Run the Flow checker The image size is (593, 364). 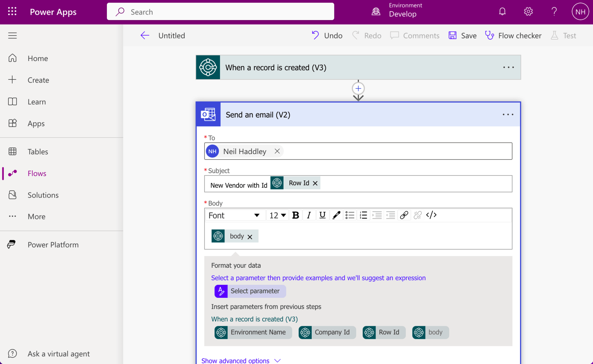[x=513, y=36]
